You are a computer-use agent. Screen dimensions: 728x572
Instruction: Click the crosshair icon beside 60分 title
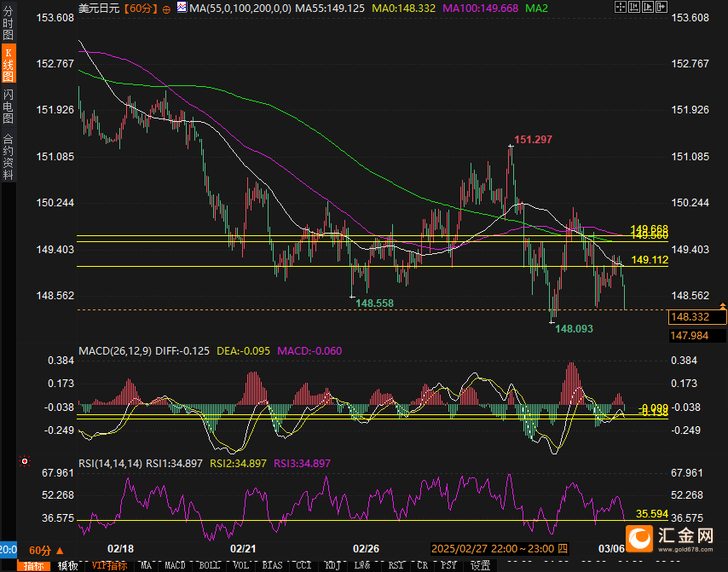(165, 8)
